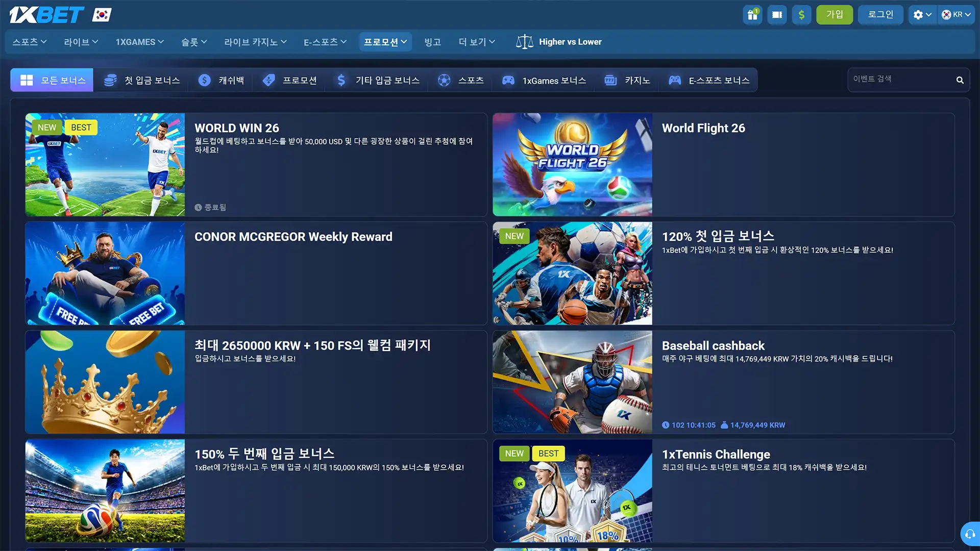
Task: Open the golden crown welcome package image
Action: coord(105,382)
